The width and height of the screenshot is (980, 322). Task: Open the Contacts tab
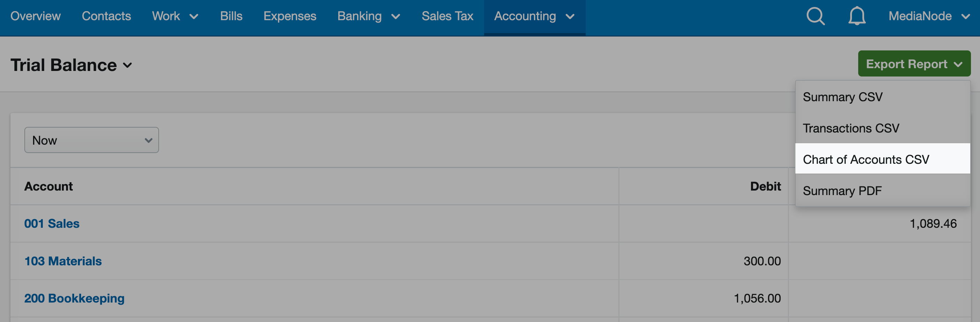(x=106, y=16)
